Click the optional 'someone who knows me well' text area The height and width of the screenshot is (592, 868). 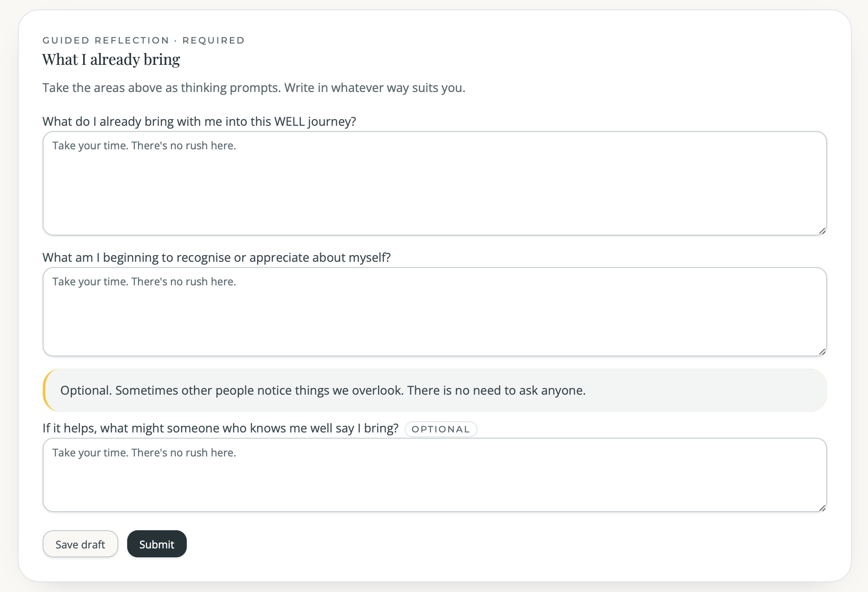coord(434,475)
